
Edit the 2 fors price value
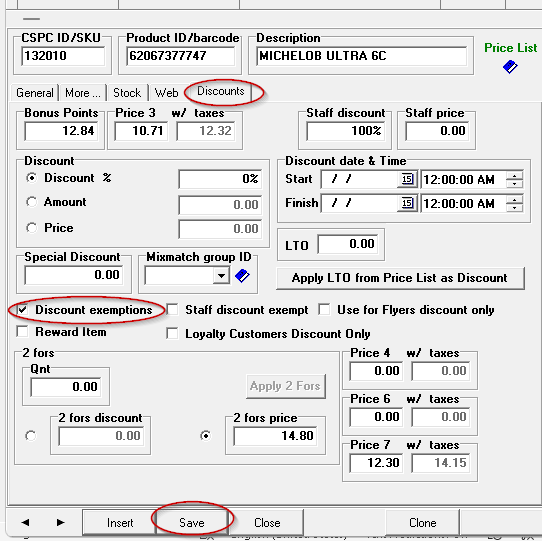(275, 436)
